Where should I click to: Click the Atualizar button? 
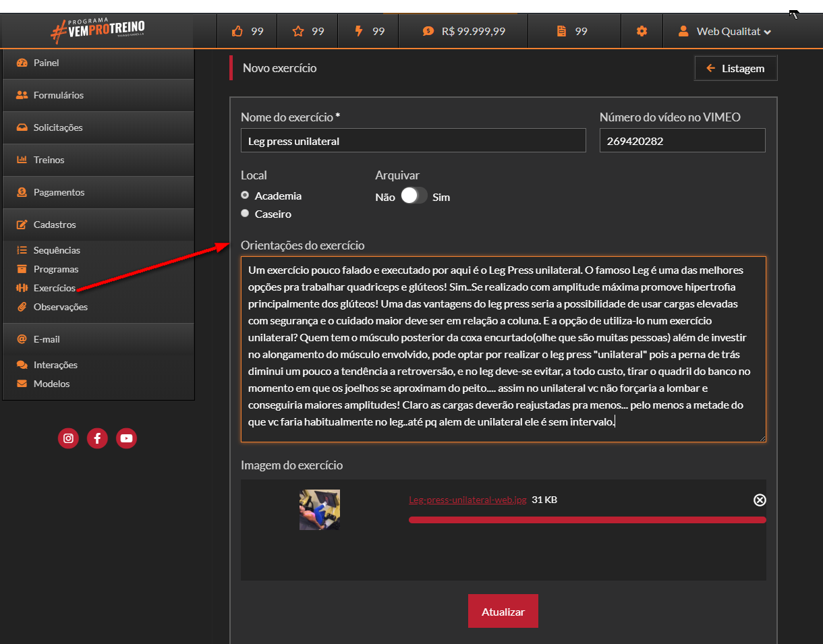[503, 612]
